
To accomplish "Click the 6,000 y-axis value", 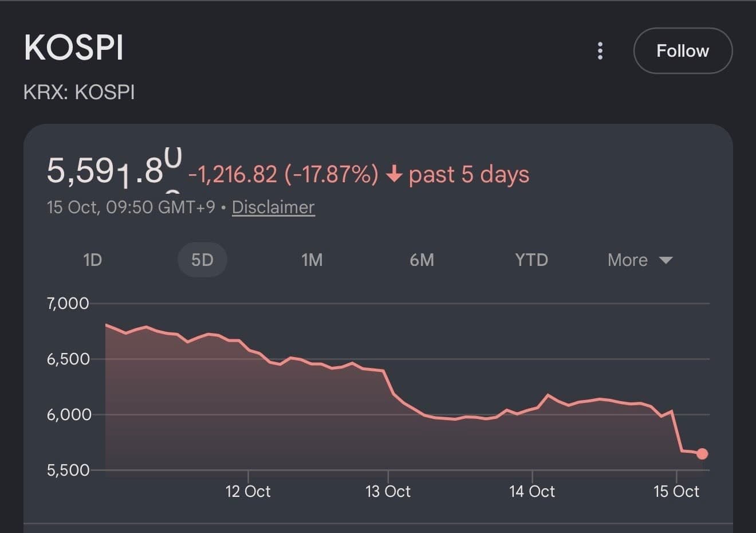I will click(x=68, y=414).
